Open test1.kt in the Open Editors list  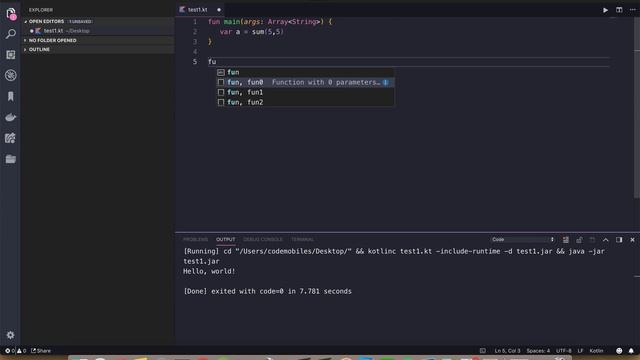(98, 31)
